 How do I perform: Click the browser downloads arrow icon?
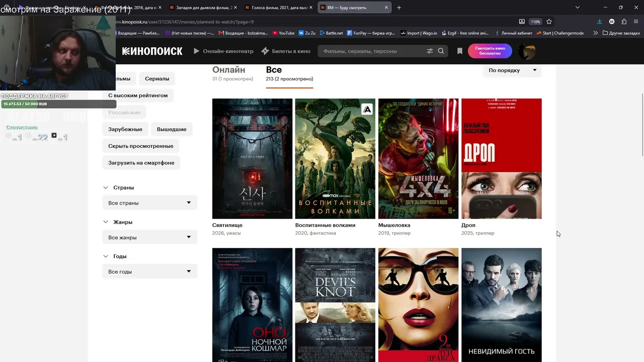click(x=599, y=22)
